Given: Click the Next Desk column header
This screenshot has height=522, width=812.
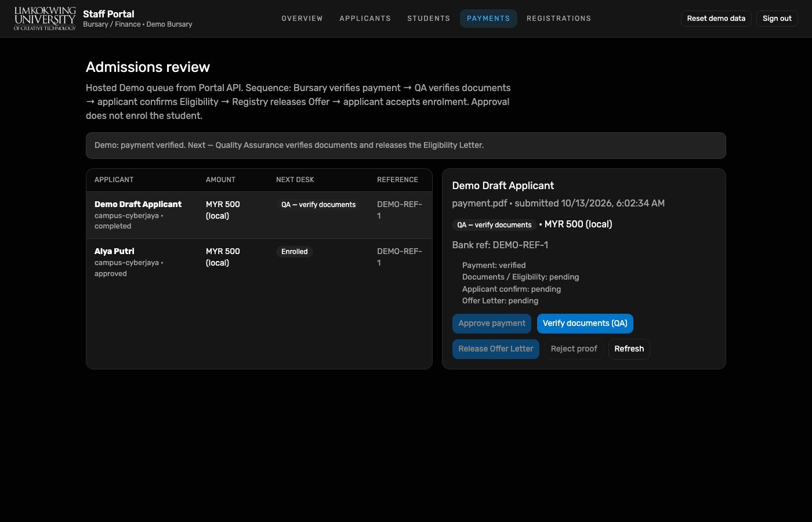Looking at the screenshot, I should click(x=295, y=180).
